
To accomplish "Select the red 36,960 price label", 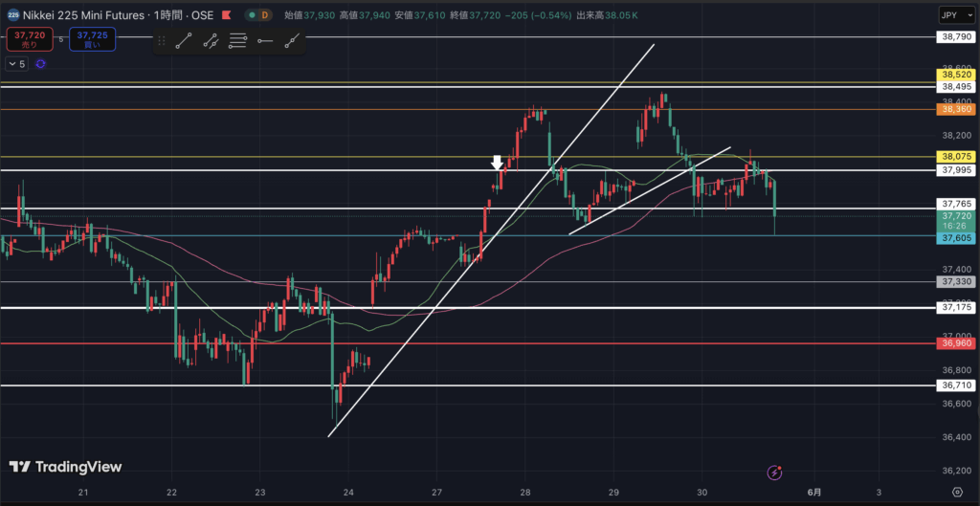I will click(954, 343).
